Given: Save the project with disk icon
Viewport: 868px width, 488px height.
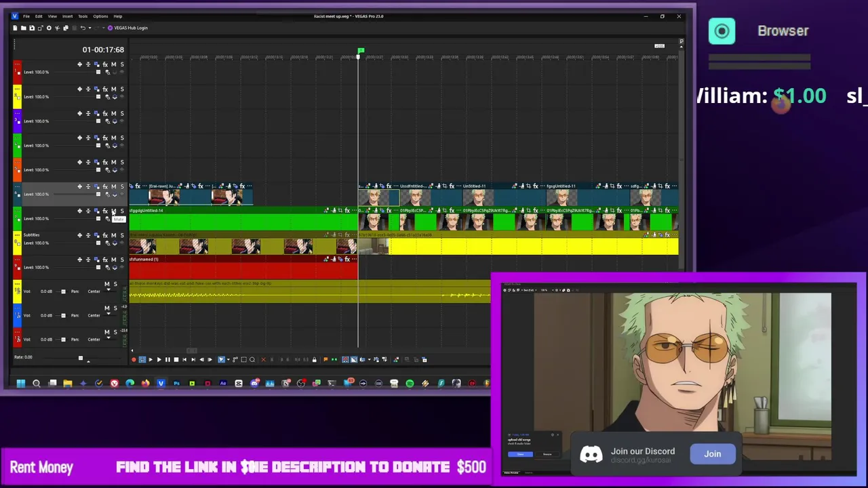Looking at the screenshot, I should click(x=32, y=28).
